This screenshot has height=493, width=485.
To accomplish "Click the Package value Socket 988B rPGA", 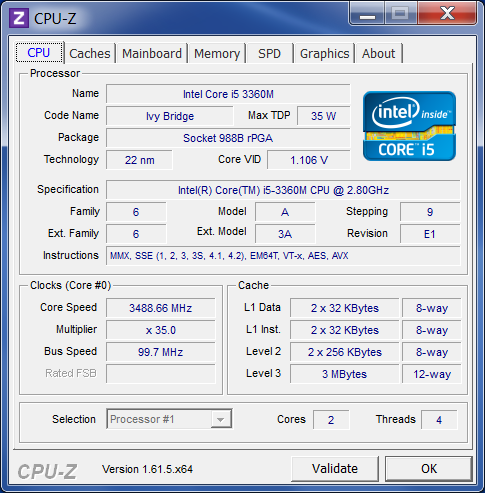I will tap(228, 138).
